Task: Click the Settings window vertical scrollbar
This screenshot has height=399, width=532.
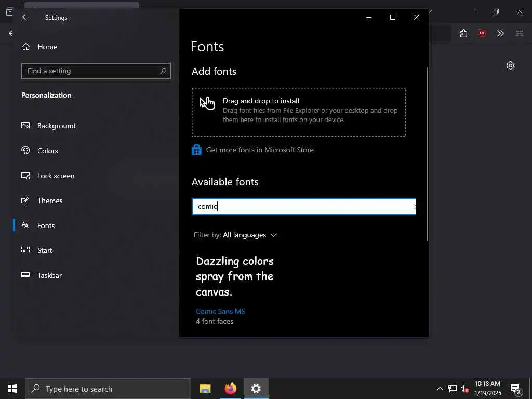Action: click(x=427, y=154)
